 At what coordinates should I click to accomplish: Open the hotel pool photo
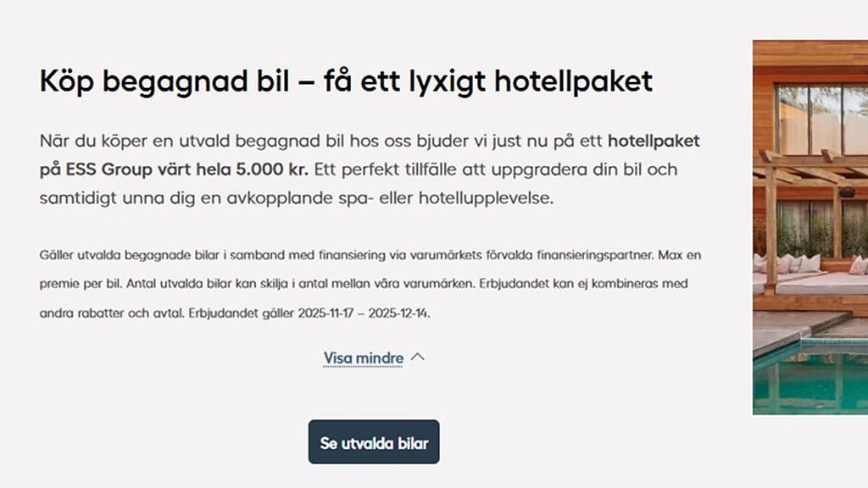(x=810, y=227)
